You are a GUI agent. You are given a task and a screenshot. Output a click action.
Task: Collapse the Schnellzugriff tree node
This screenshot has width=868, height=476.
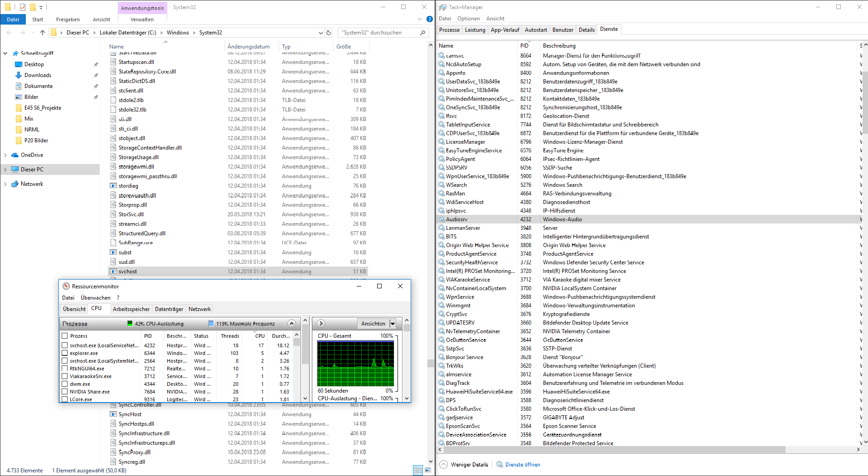coord(5,53)
